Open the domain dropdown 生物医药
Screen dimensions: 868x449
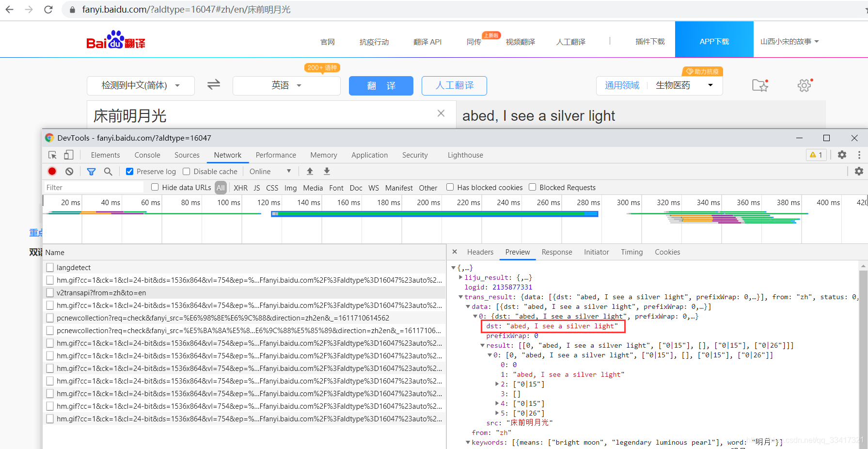point(685,85)
